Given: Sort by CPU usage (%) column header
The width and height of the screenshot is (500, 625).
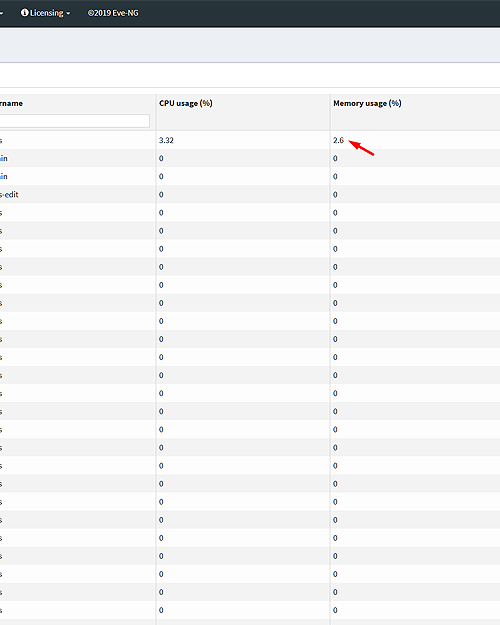Looking at the screenshot, I should tap(185, 103).
